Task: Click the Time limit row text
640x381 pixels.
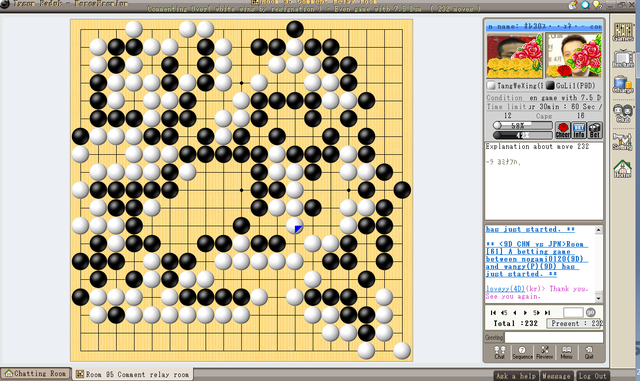Action: [x=544, y=107]
